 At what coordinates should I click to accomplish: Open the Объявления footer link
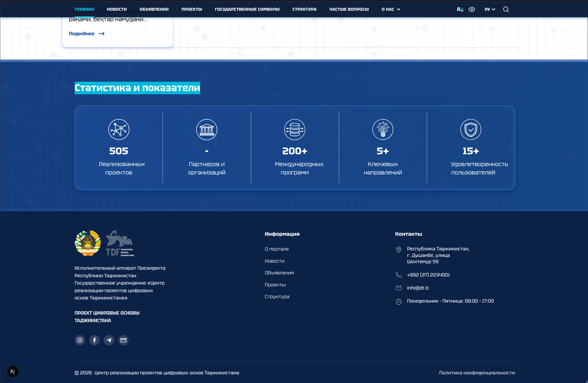[279, 273]
